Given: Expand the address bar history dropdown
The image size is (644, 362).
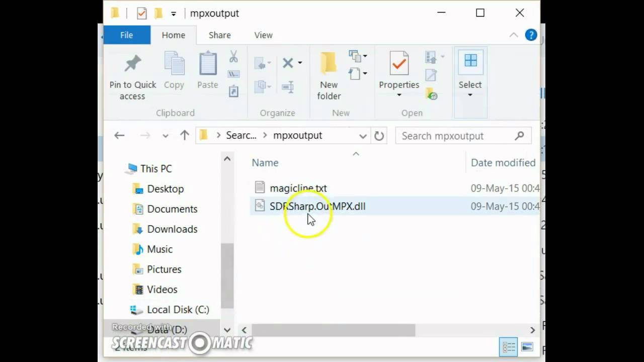Looking at the screenshot, I should (363, 136).
